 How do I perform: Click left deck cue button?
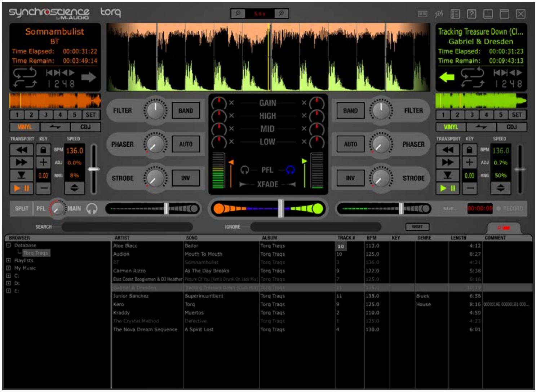click(x=22, y=175)
